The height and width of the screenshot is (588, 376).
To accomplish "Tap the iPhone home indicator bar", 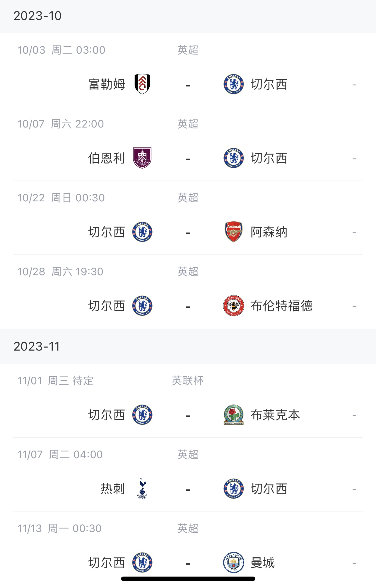I will 188,579.
